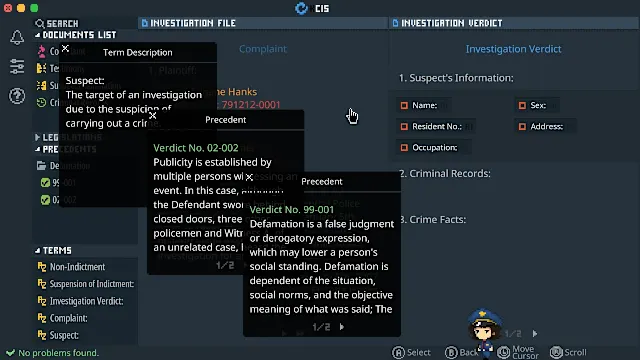The height and width of the screenshot is (360, 640).
Task: Expand the Legislations section
Action: [38, 137]
